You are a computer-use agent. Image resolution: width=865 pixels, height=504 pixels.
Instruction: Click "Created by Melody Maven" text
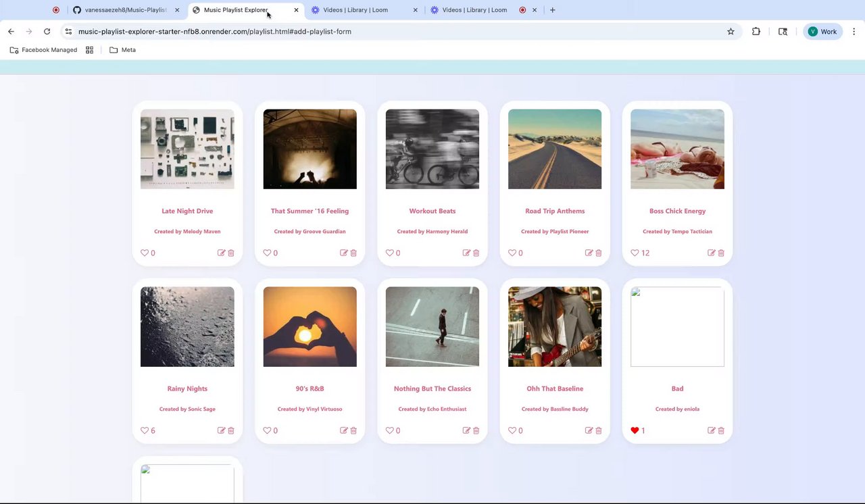(187, 231)
